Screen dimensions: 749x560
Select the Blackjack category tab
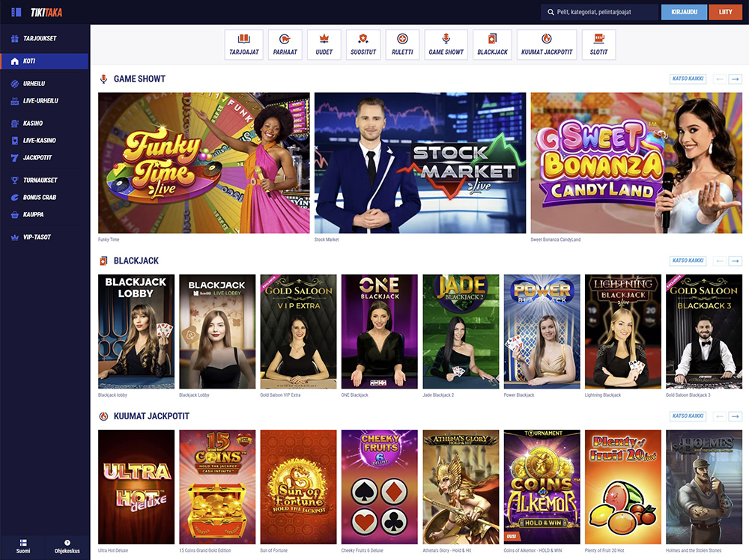[x=493, y=44]
